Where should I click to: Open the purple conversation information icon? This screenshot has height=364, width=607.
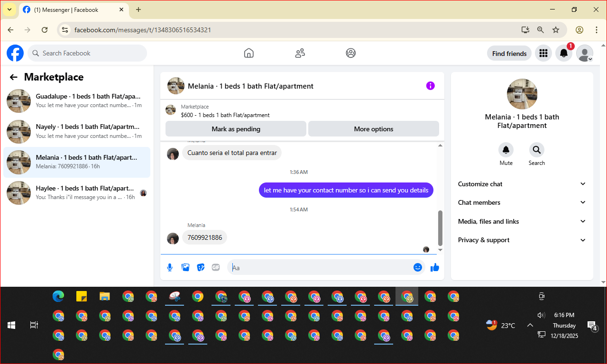430,86
